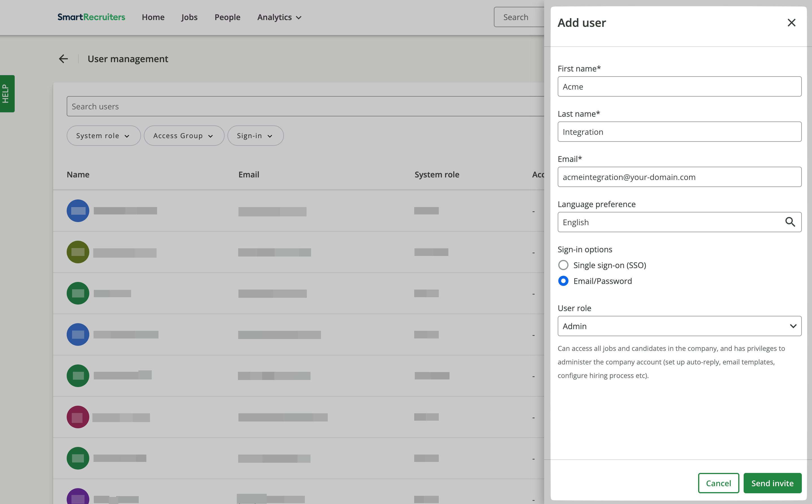Click the User management page title
Viewport: 812px width, 504px height.
tap(128, 59)
